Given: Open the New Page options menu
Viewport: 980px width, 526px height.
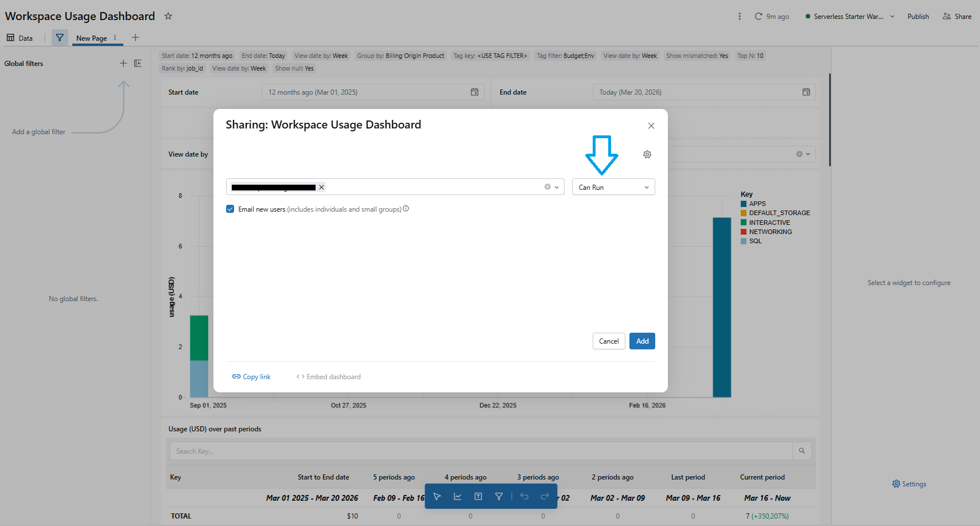Looking at the screenshot, I should coord(114,37).
